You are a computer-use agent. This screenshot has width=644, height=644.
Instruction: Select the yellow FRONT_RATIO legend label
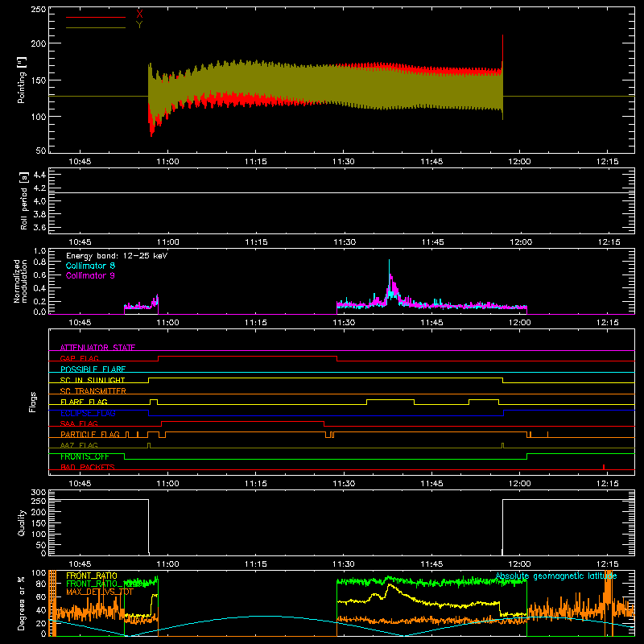point(92,576)
